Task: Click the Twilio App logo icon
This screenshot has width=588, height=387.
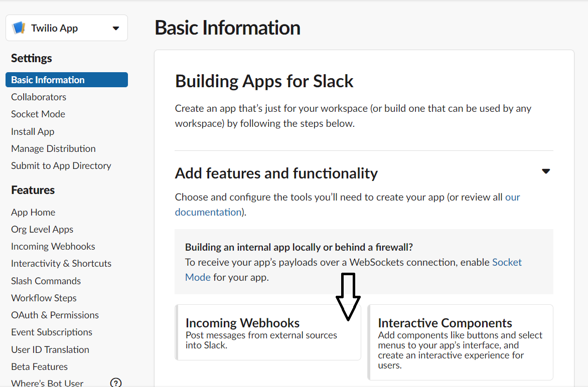Action: pyautogui.click(x=19, y=28)
